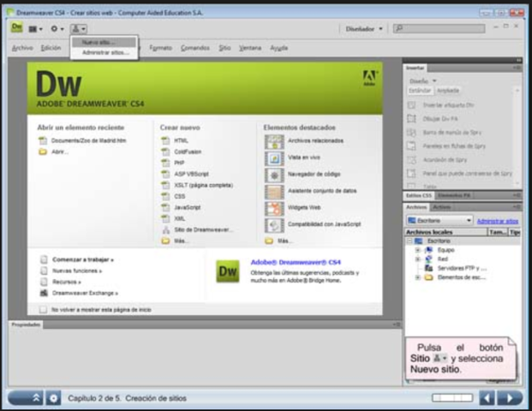
Task: Click Acordeón de Spry icon
Action: point(411,160)
